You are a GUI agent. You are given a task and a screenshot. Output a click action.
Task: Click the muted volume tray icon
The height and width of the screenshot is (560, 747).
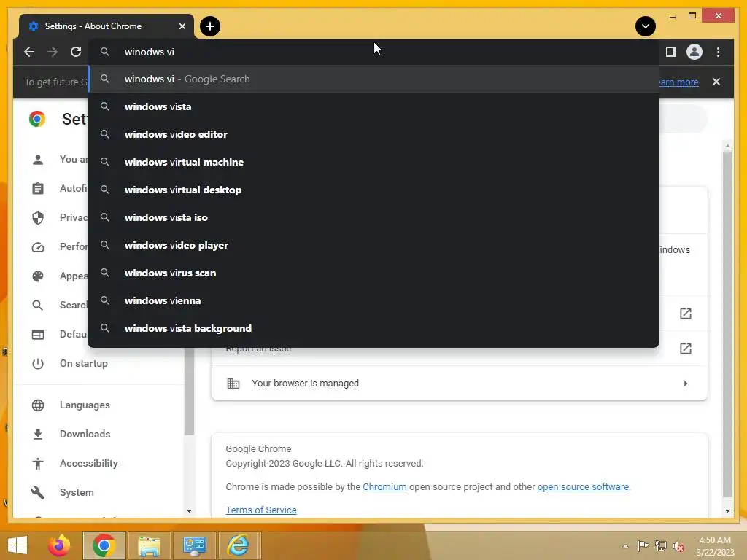678,546
